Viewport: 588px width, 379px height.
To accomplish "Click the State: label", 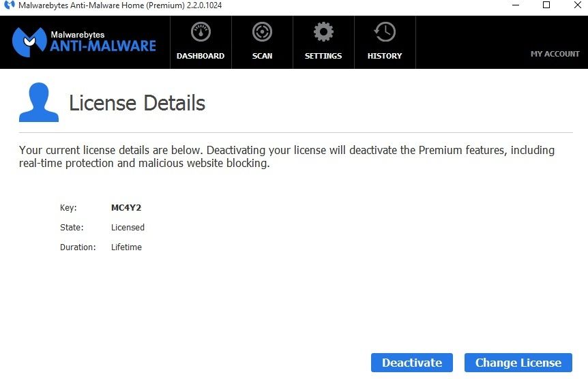I will point(72,228).
